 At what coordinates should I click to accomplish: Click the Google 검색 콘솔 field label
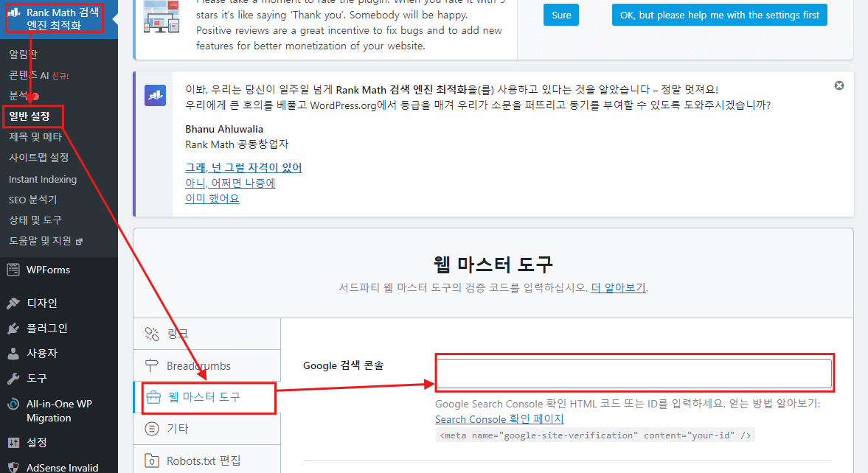coord(343,365)
